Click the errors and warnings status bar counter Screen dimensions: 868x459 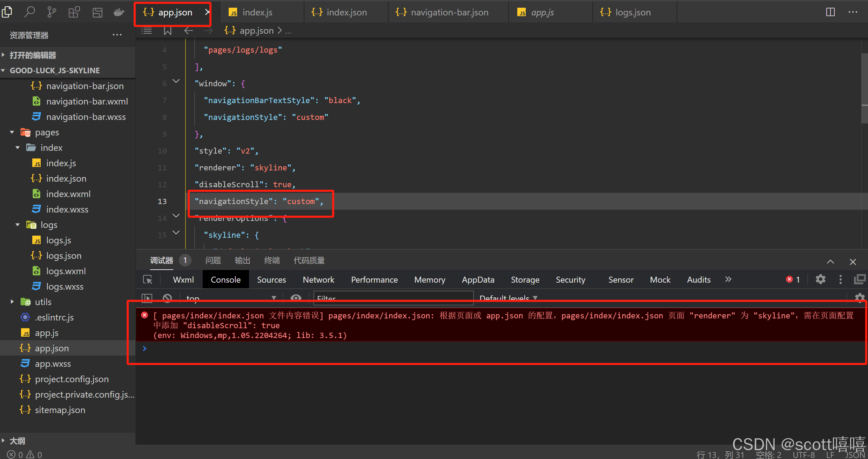click(x=25, y=454)
